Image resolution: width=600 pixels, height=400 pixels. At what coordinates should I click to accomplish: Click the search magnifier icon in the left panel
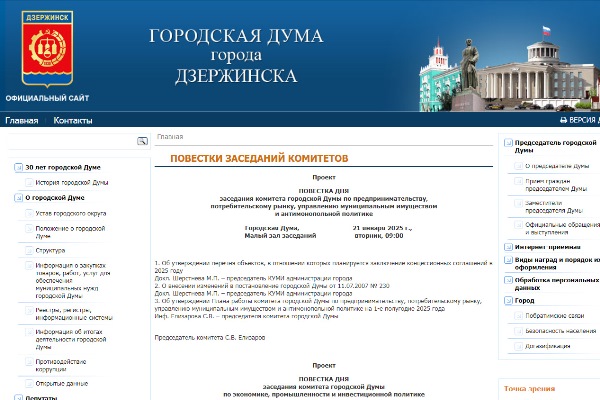coord(142,141)
